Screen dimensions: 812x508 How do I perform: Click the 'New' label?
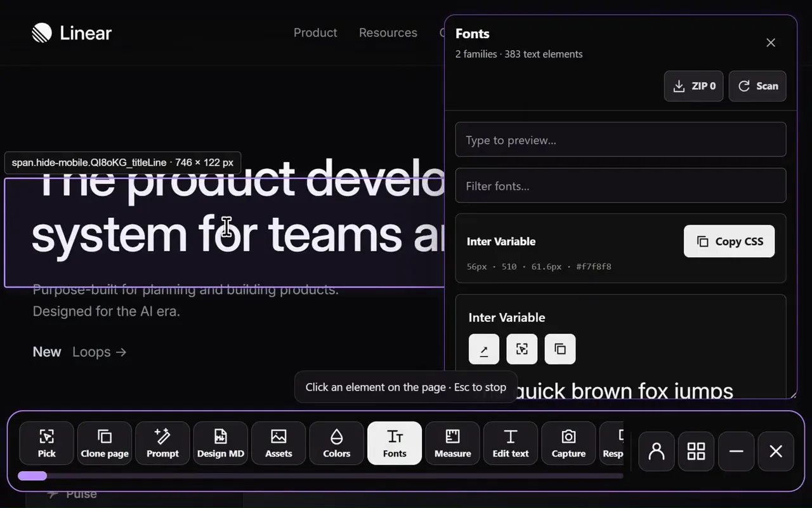[x=47, y=352]
